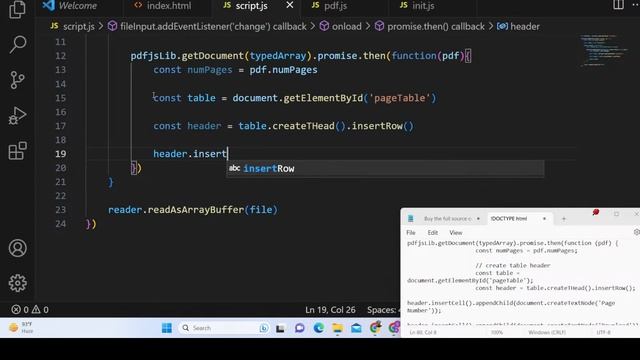This screenshot has width=640, height=360.
Task: Click line number 23 in the gutter
Action: point(60,210)
